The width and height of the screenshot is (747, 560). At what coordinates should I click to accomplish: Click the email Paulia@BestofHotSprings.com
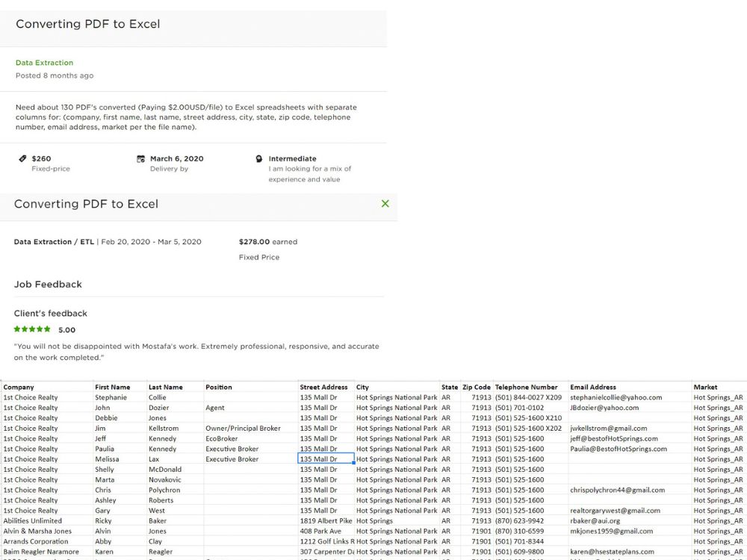619,449
